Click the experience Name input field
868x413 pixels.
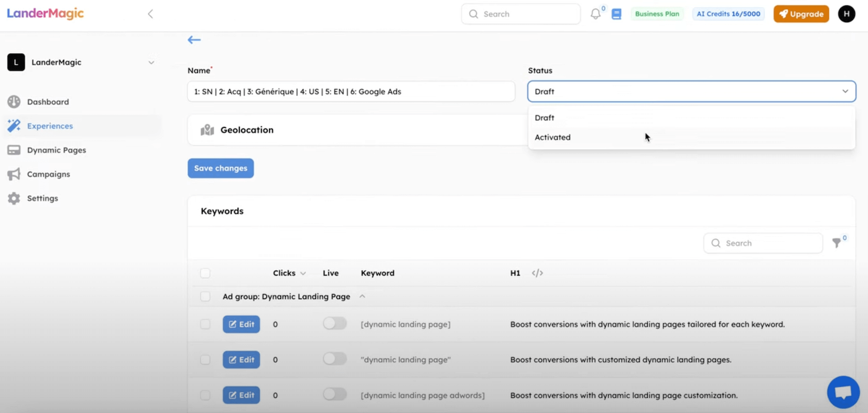pyautogui.click(x=351, y=92)
